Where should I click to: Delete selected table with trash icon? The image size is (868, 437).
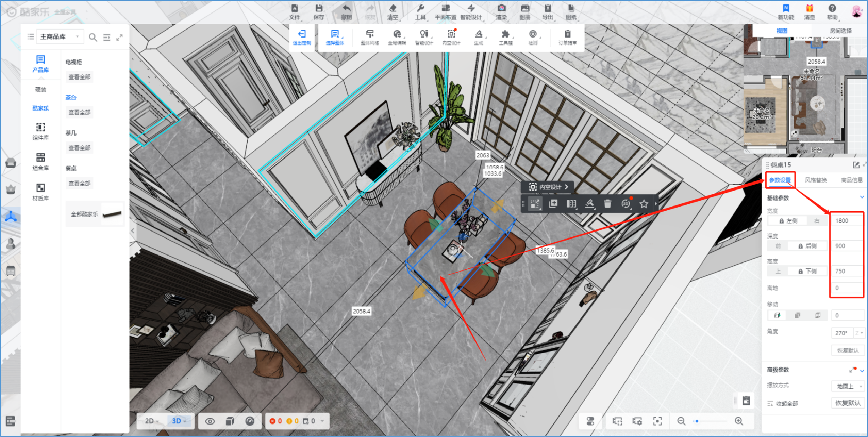pyautogui.click(x=608, y=204)
